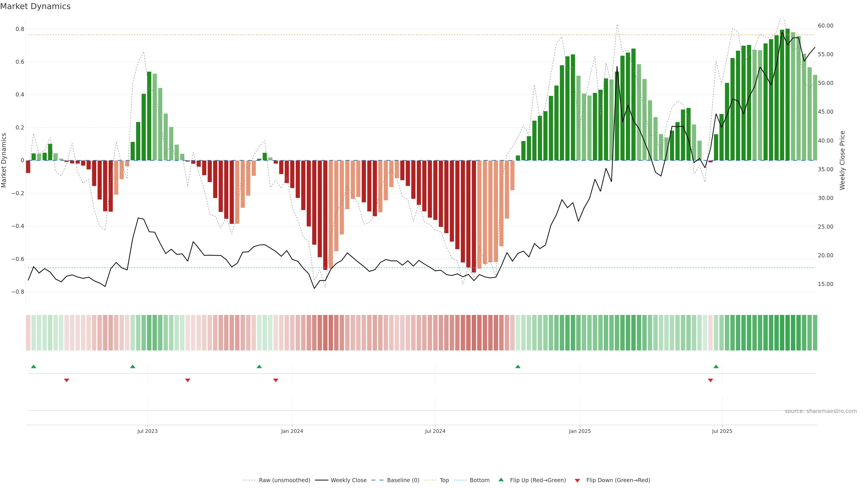Click the flip-up triangle before Jan 2025

pyautogui.click(x=518, y=366)
